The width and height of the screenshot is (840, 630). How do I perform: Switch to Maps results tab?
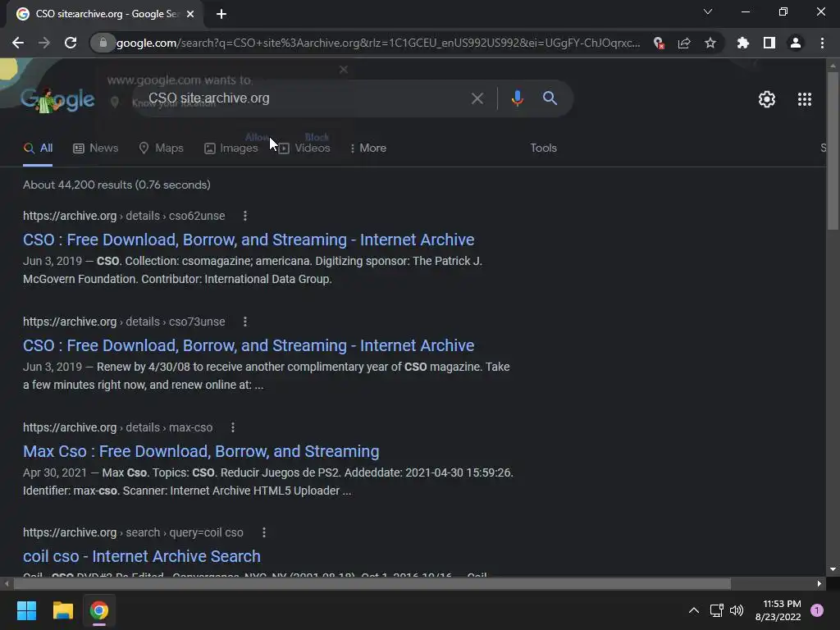click(162, 148)
